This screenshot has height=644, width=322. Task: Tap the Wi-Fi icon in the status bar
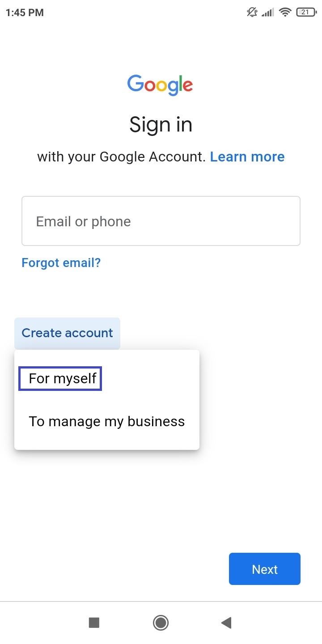(x=284, y=13)
